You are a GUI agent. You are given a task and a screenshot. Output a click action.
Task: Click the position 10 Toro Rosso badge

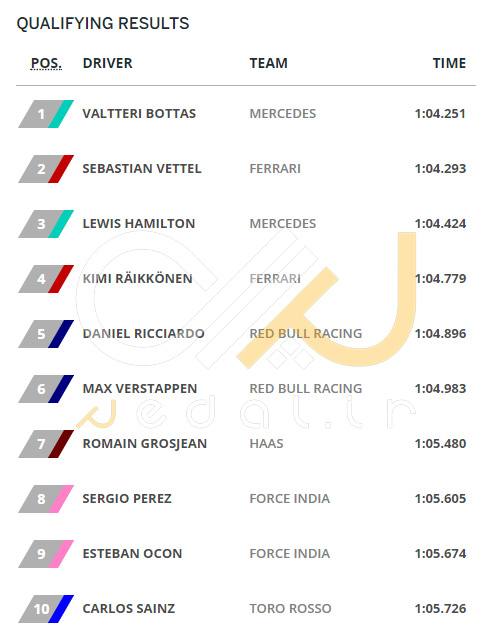coord(46,609)
